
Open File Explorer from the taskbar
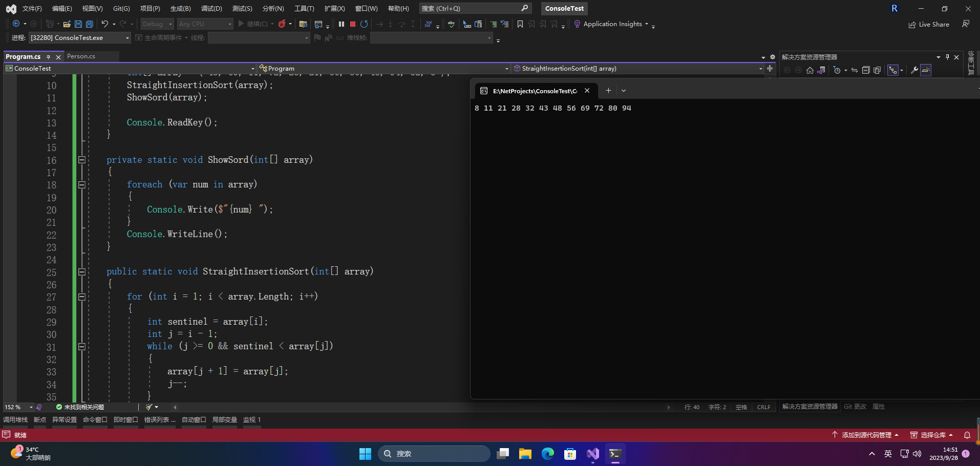(x=525, y=454)
